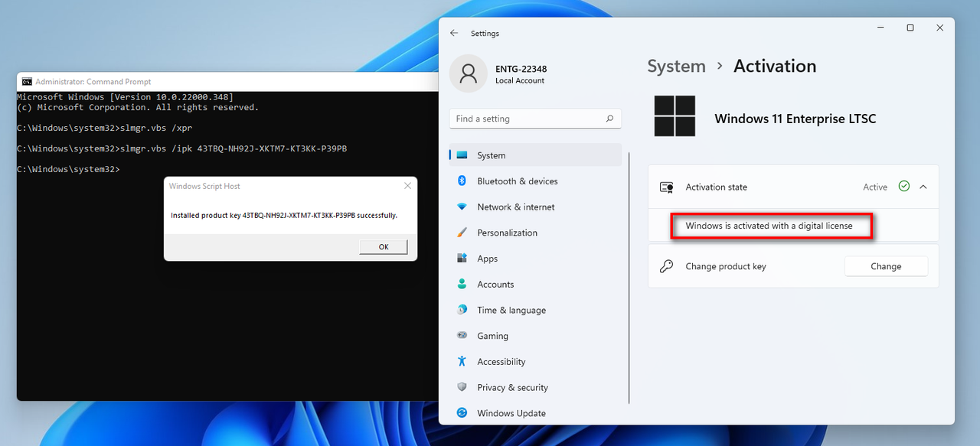Go to Time & language
The image size is (980, 446).
tap(535, 310)
